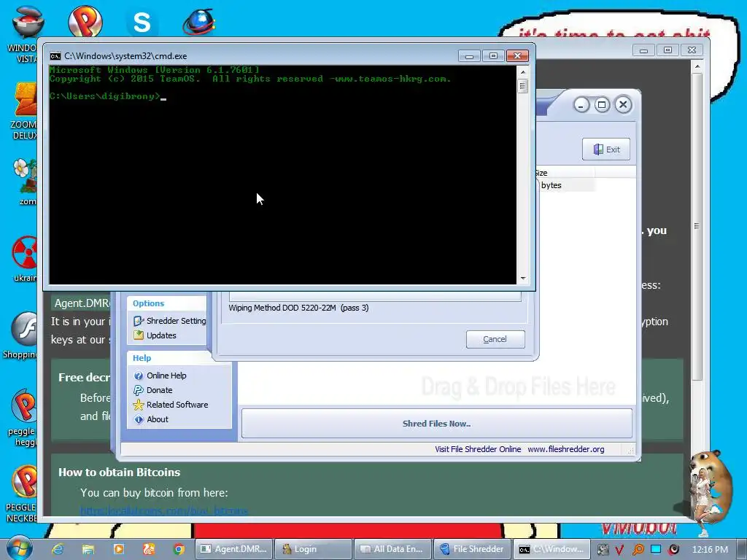Click the Shred Files Now button
The width and height of the screenshot is (747, 560).
pos(437,424)
